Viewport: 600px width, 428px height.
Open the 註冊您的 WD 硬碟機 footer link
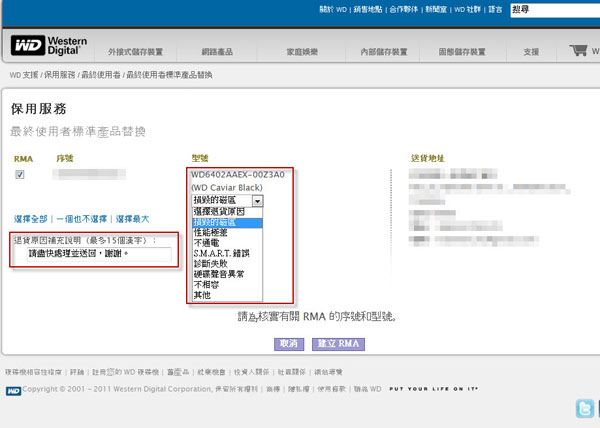pyautogui.click(x=125, y=372)
